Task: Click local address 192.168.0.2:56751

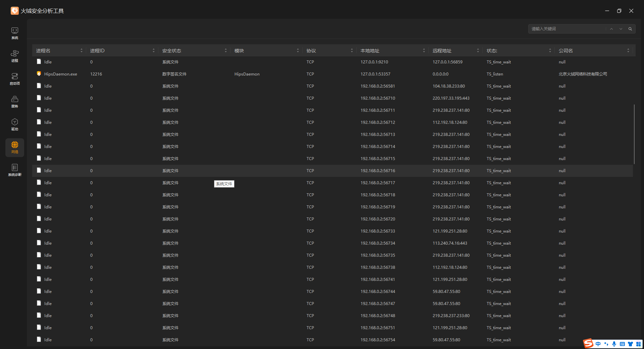Action: pos(378,328)
